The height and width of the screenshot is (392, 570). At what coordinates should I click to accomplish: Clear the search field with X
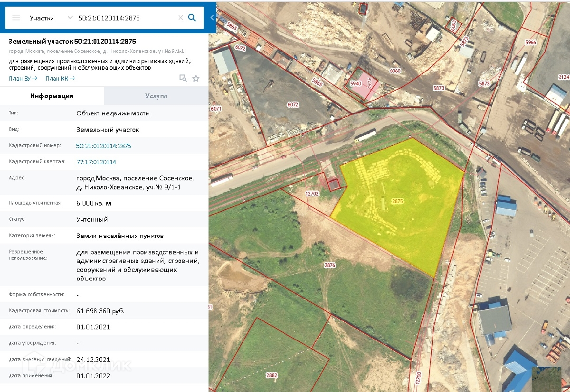[x=180, y=18]
